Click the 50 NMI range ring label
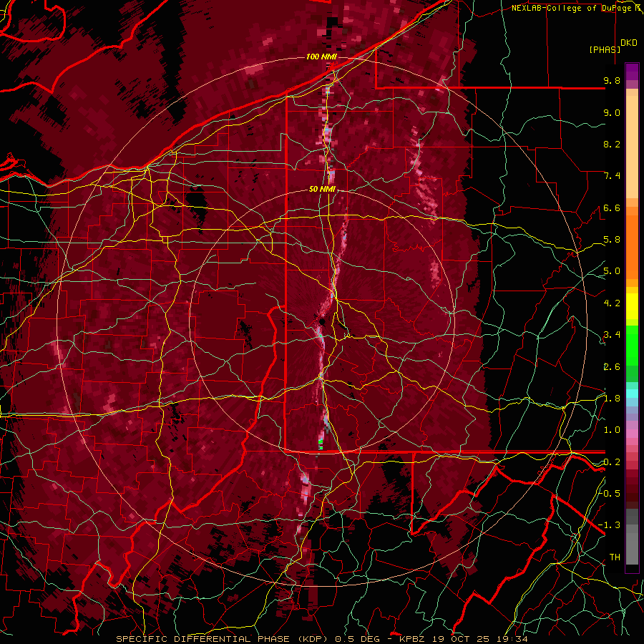 pyautogui.click(x=322, y=190)
